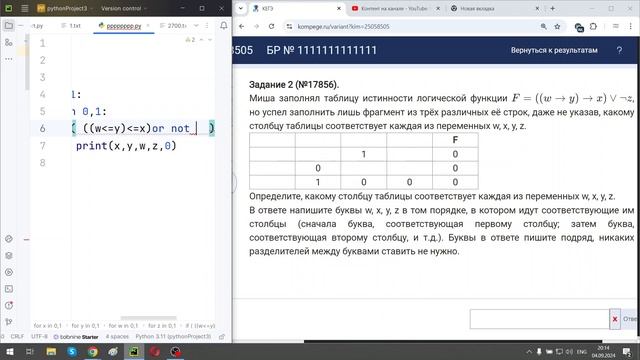
Task: Open the Git version control tool window icon
Action: tap(9, 322)
